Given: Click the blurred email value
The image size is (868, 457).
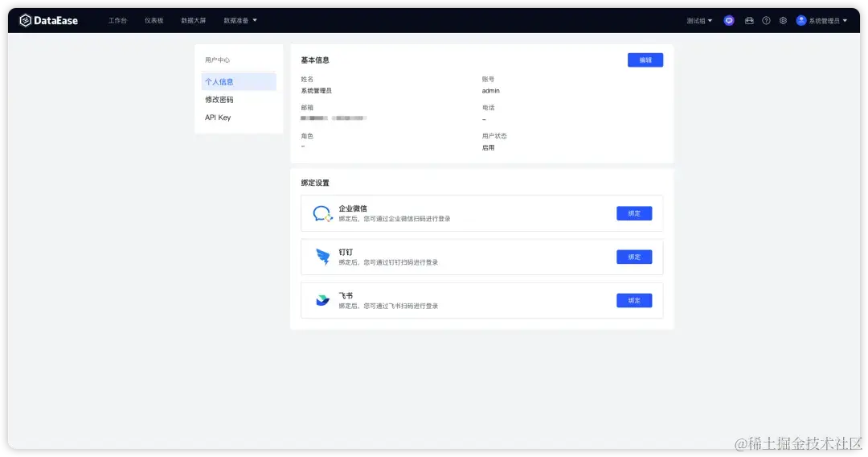Looking at the screenshot, I should pos(334,118).
